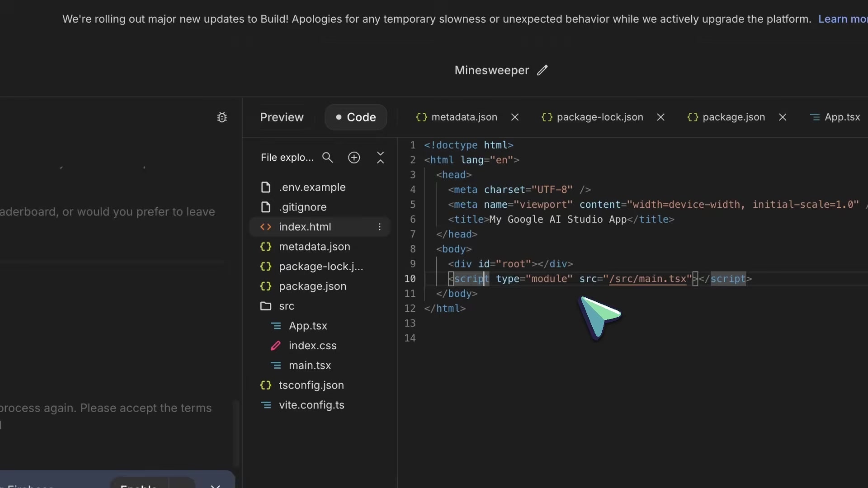The image size is (868, 488).
Task: Open main.tsx from the src folder
Action: pos(310,365)
